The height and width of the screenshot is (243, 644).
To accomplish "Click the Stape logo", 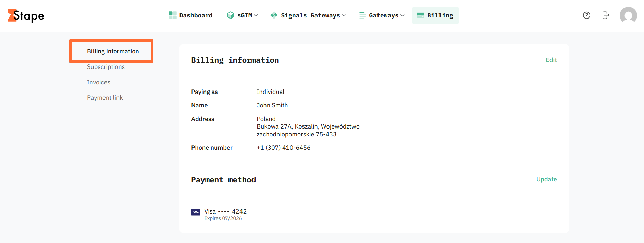I will [x=26, y=15].
